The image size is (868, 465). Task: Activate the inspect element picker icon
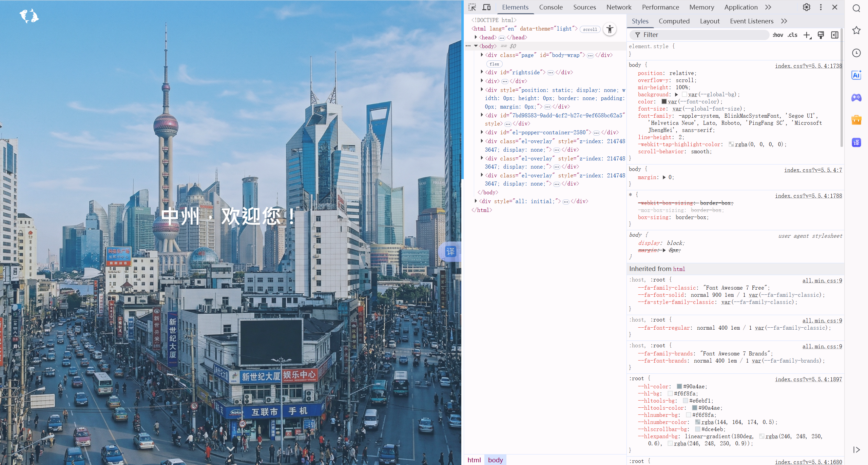click(x=472, y=7)
